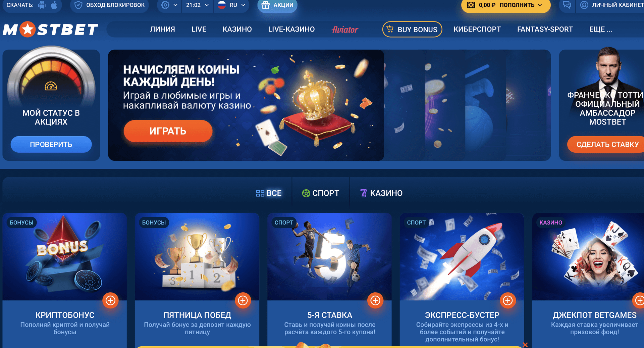Screen dimensions: 644x348
Task: Click the plus icon on Пятница побед card
Action: (243, 300)
